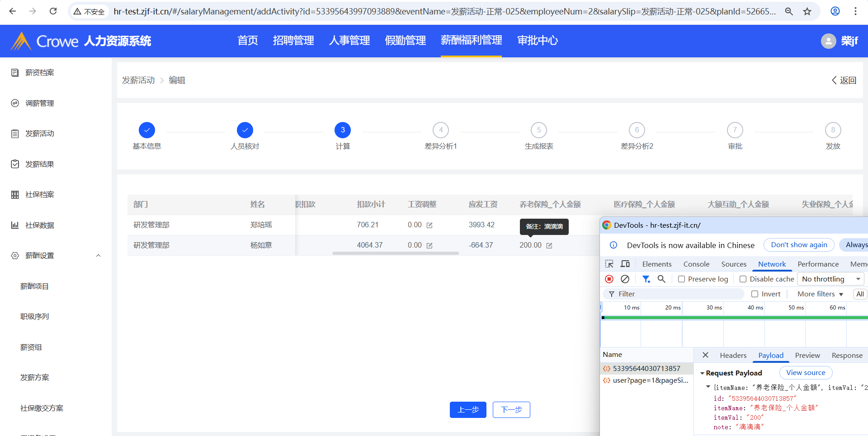Open 人事管理 in top navigation
This screenshot has height=436, width=868.
point(349,41)
